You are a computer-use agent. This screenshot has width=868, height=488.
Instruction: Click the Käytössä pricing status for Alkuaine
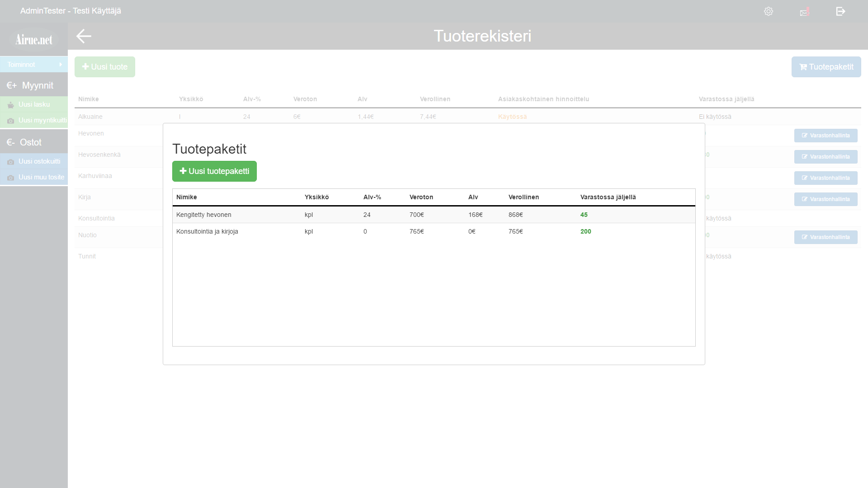(x=513, y=117)
